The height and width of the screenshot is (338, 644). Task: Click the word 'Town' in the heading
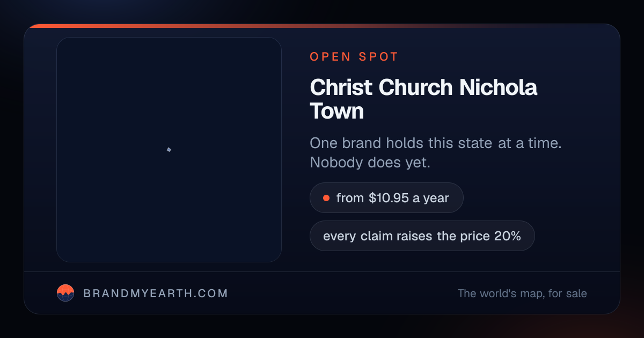click(337, 111)
